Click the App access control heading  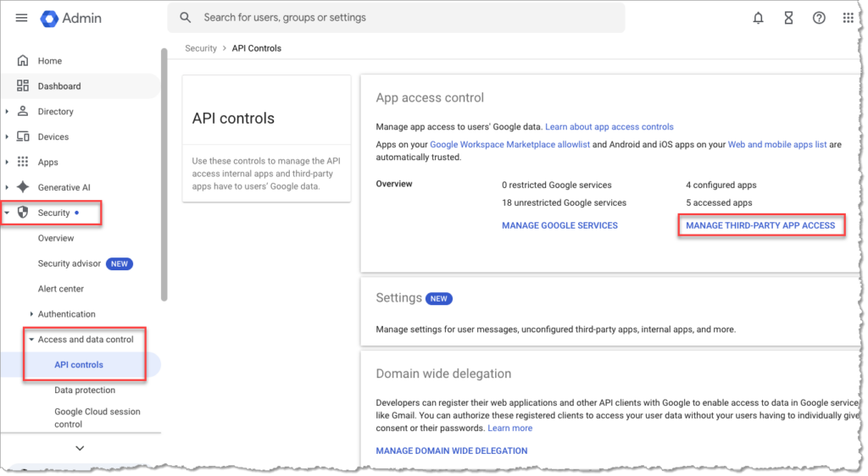430,98
